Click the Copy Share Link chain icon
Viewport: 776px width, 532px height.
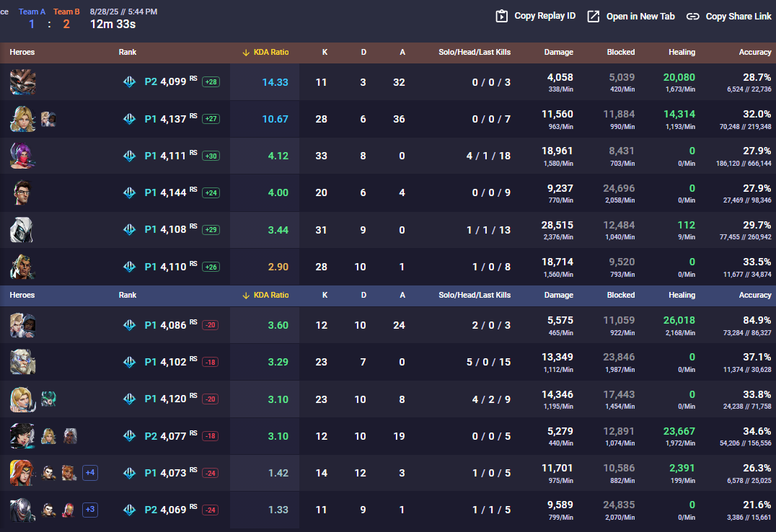click(x=693, y=17)
